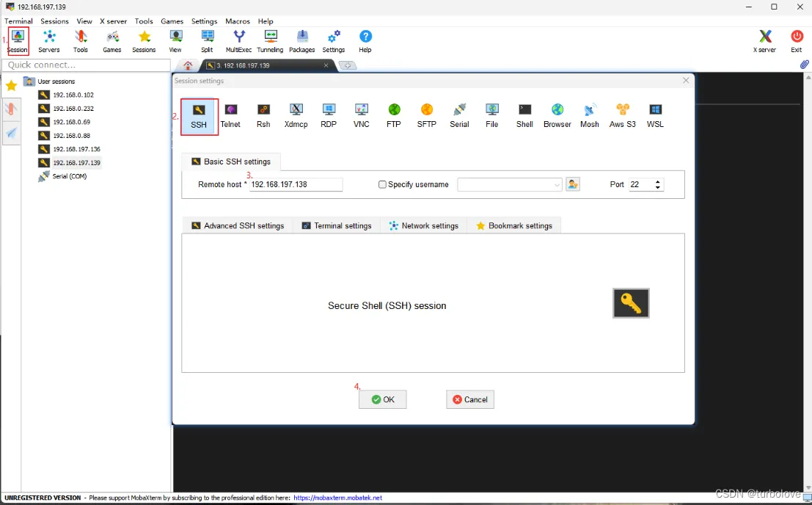Open the Sessions menu
This screenshot has width=812, height=505.
click(54, 21)
